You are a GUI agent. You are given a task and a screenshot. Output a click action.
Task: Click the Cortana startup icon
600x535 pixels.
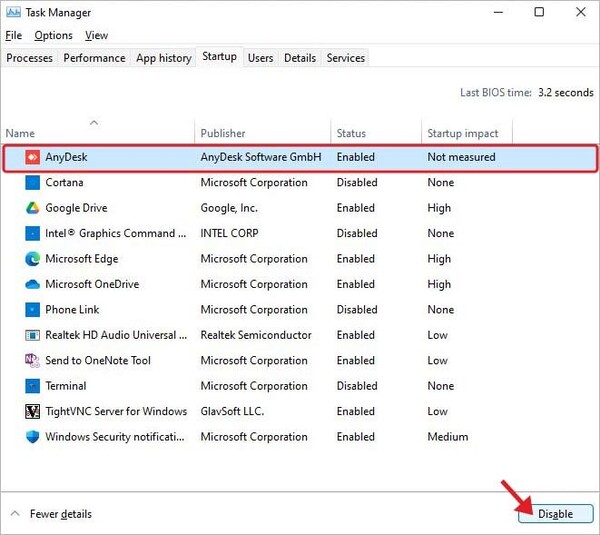click(x=33, y=183)
